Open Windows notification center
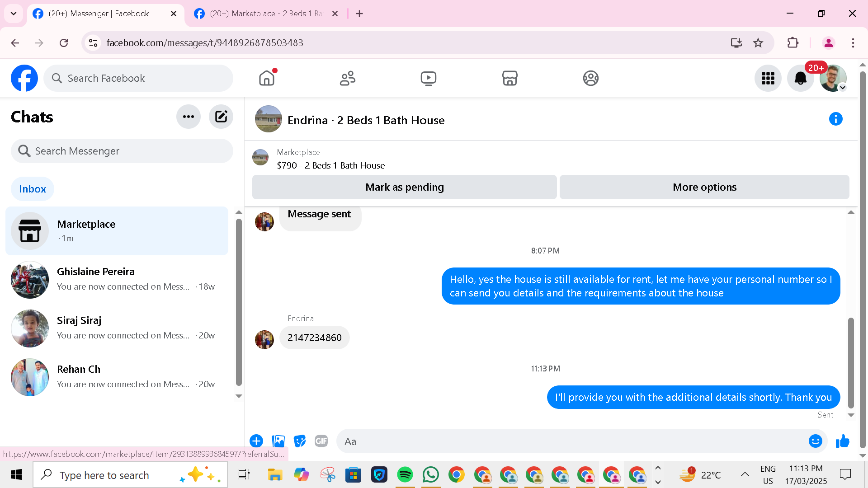This screenshot has width=868, height=488. 845,475
